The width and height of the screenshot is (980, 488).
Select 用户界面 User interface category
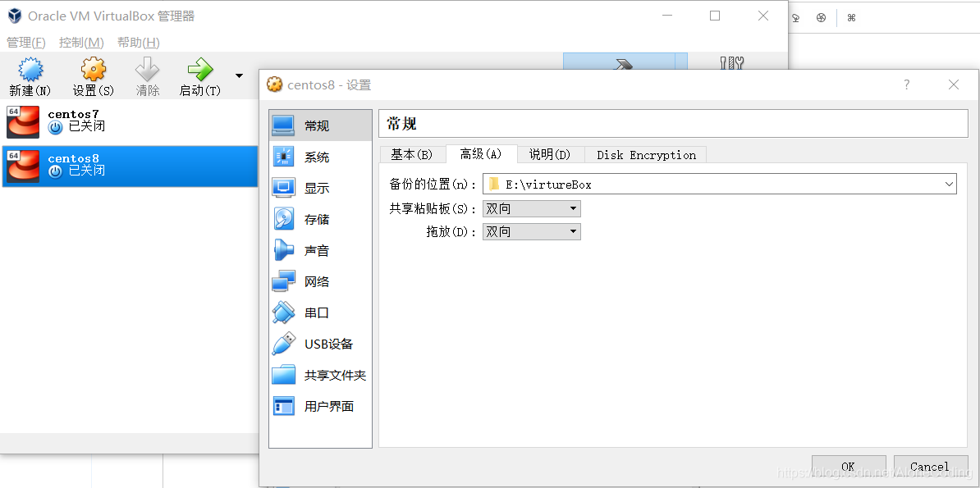321,407
